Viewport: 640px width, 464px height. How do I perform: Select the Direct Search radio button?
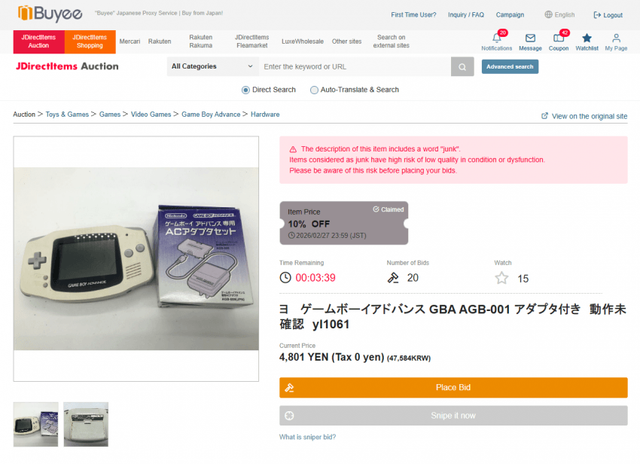point(245,90)
